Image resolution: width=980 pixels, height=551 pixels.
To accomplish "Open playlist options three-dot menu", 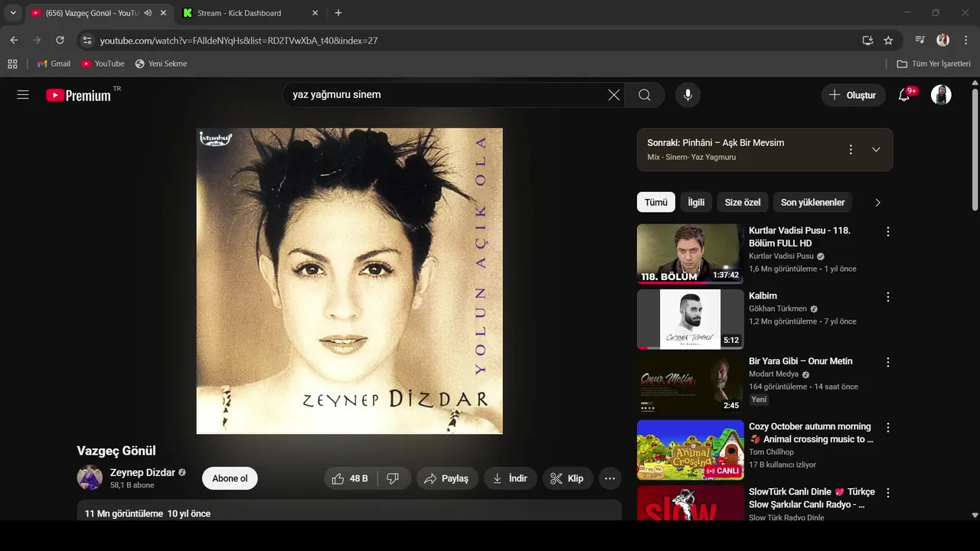I will coord(850,149).
